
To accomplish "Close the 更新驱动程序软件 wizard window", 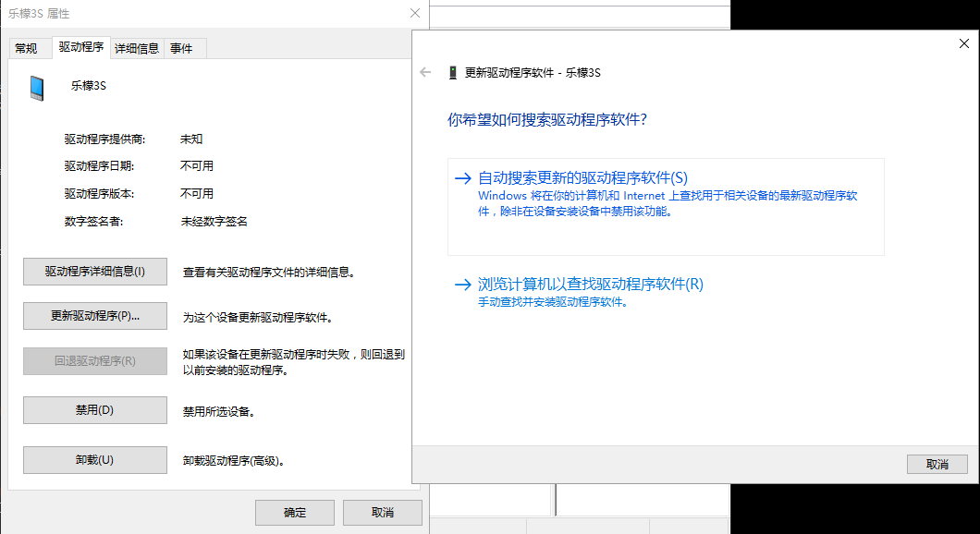I will [963, 43].
